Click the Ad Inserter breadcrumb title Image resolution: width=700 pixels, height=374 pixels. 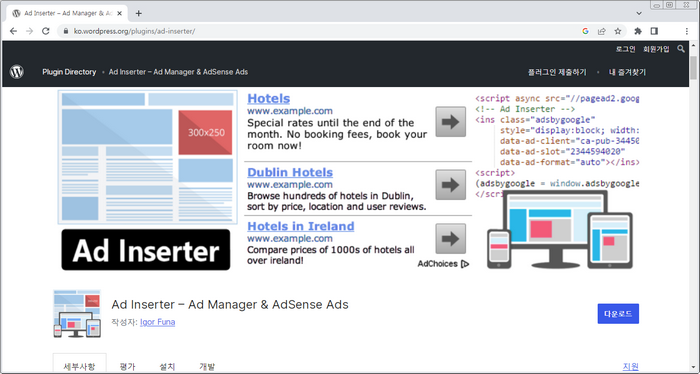pyautogui.click(x=178, y=72)
